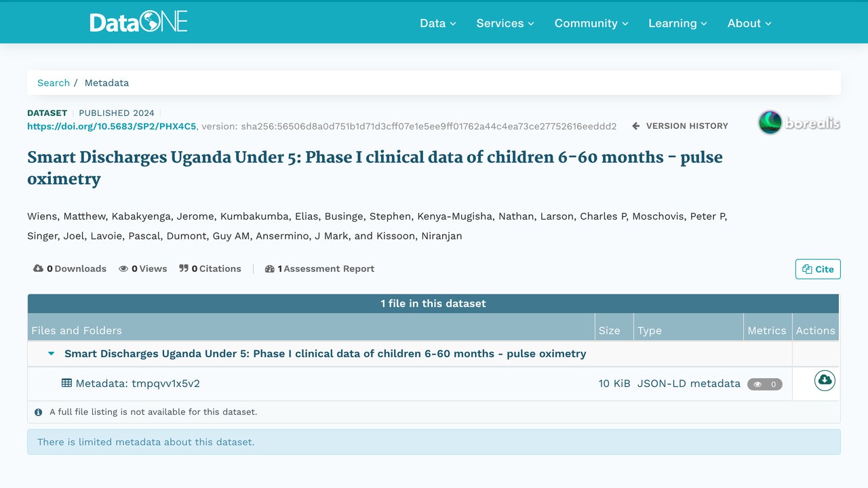Click the DataONE logo

click(x=138, y=22)
